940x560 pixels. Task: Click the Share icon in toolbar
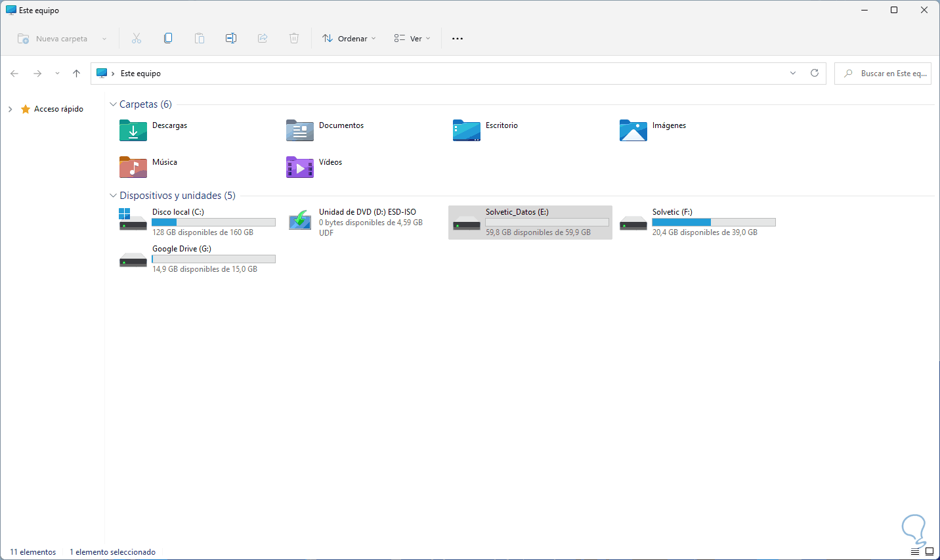click(x=263, y=39)
